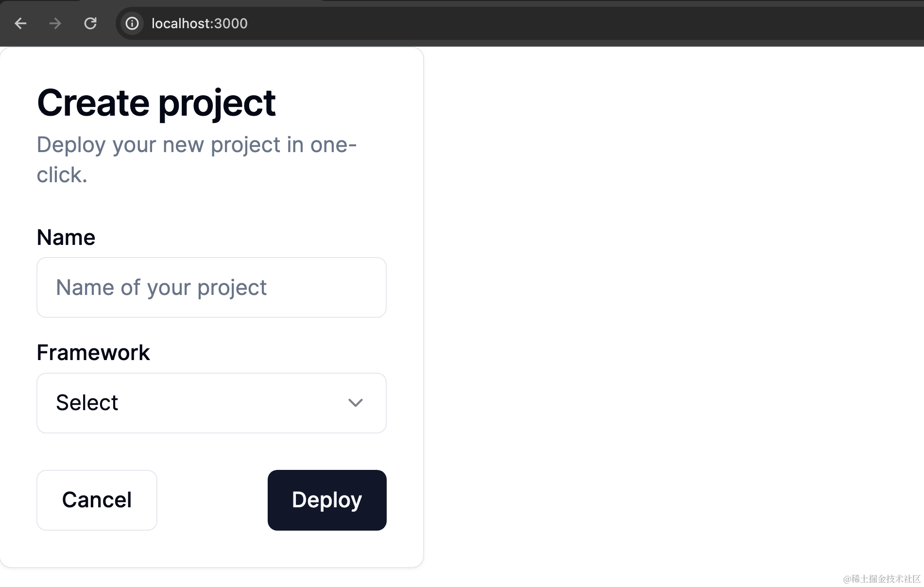Click the word 'click.' in the subtitle
The image size is (924, 587).
click(62, 175)
